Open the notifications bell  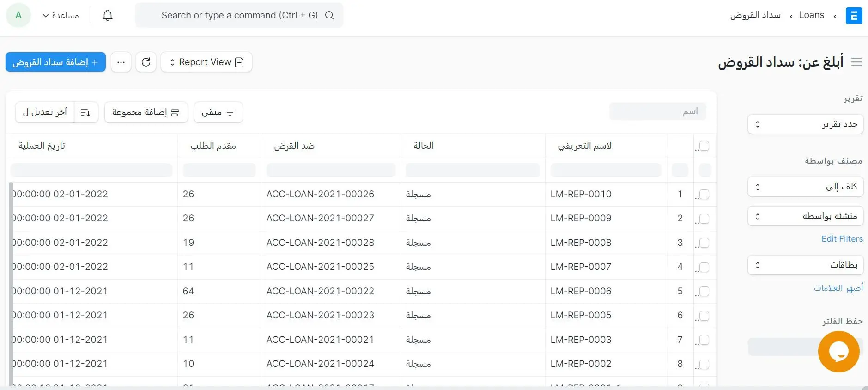pos(108,15)
